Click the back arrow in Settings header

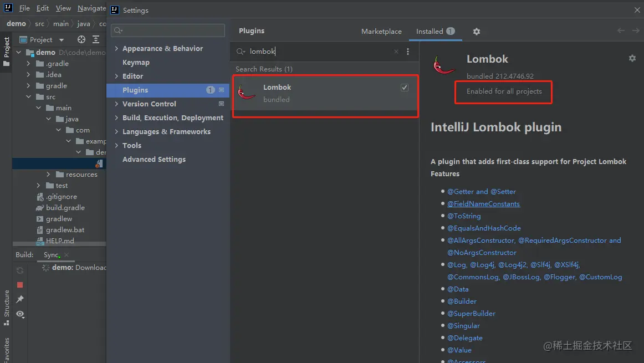point(621,31)
